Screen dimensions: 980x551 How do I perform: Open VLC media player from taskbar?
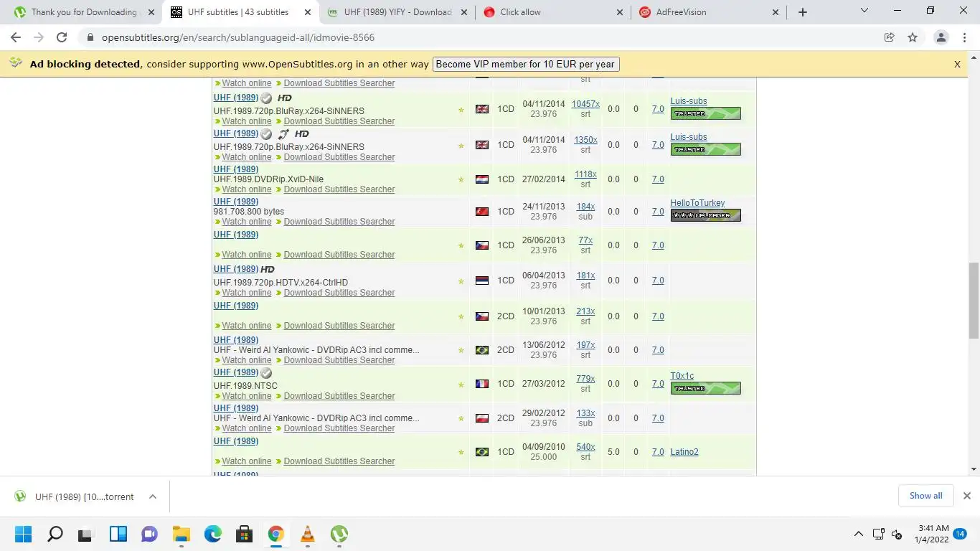(307, 534)
